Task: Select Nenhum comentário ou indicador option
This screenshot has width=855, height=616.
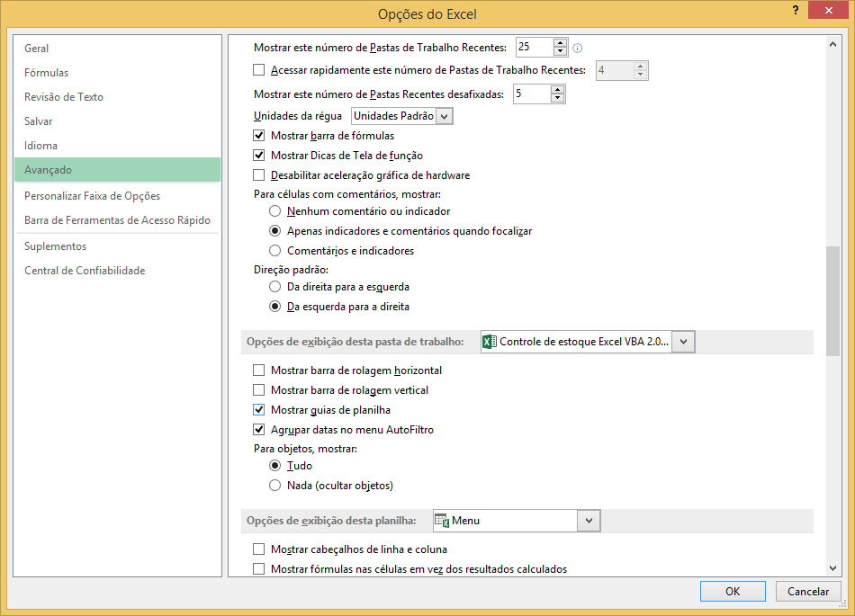Action: [x=275, y=210]
